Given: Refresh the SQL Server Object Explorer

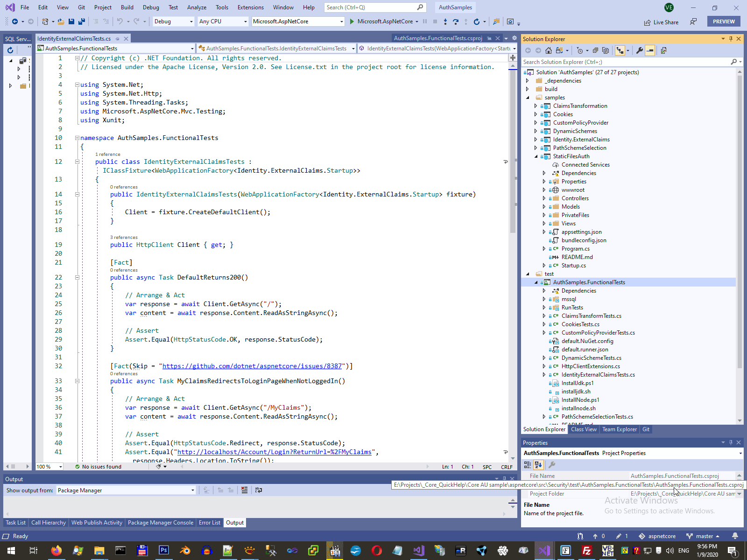Looking at the screenshot, I should coord(10,50).
